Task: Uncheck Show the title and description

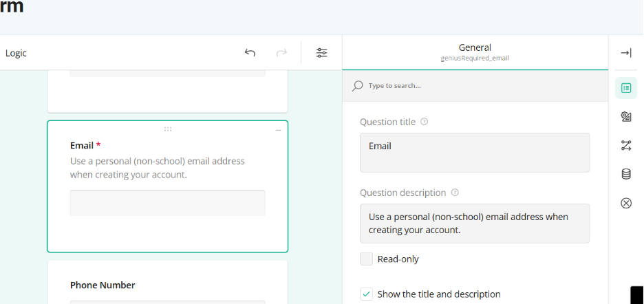Action: pos(366,294)
